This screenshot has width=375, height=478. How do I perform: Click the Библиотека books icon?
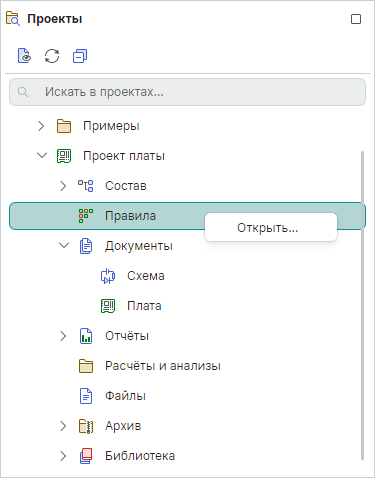click(86, 456)
